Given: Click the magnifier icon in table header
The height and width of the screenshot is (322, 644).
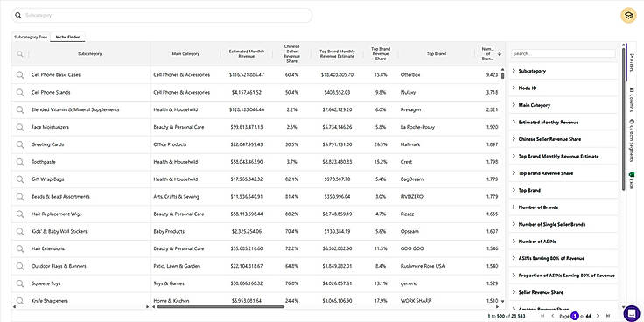Looking at the screenshot, I should (20, 53).
